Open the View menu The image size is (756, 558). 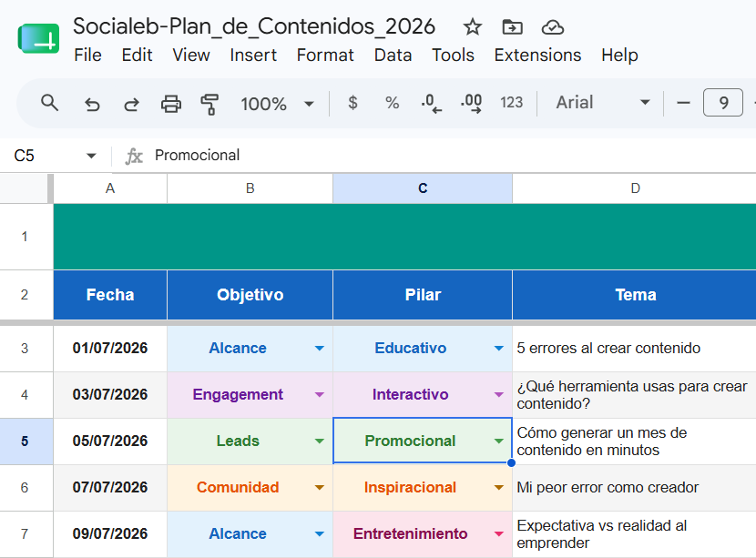tap(191, 55)
